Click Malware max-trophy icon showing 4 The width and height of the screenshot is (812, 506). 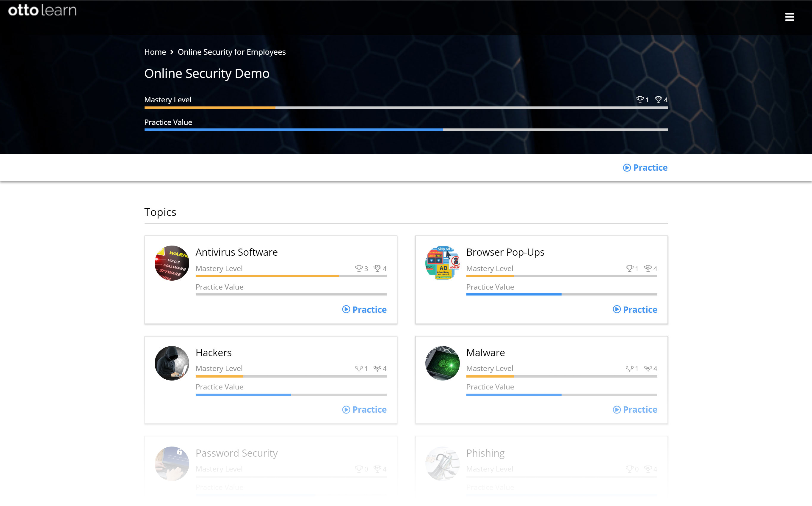tap(648, 368)
